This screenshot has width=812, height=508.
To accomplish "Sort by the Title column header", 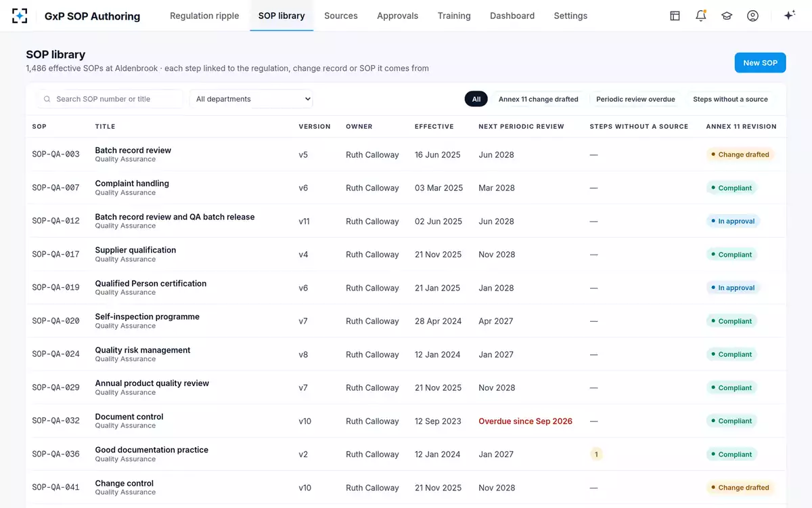I will tap(105, 127).
